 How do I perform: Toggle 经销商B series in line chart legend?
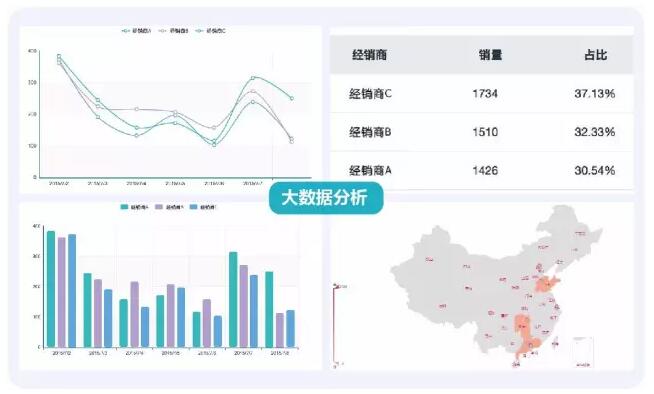(x=174, y=31)
